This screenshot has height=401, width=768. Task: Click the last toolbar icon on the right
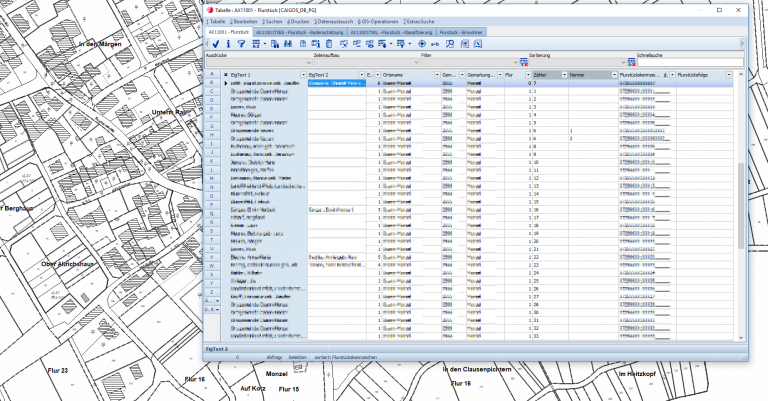[x=478, y=44]
